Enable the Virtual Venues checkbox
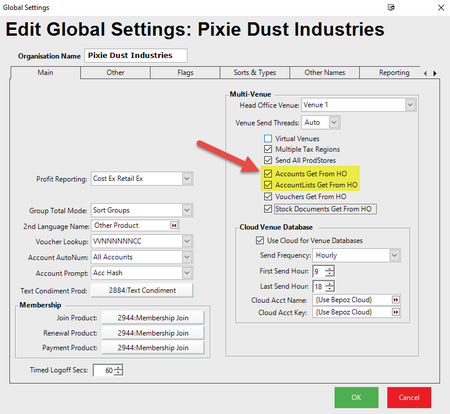Viewport: 450px width, 414px height. click(x=268, y=138)
